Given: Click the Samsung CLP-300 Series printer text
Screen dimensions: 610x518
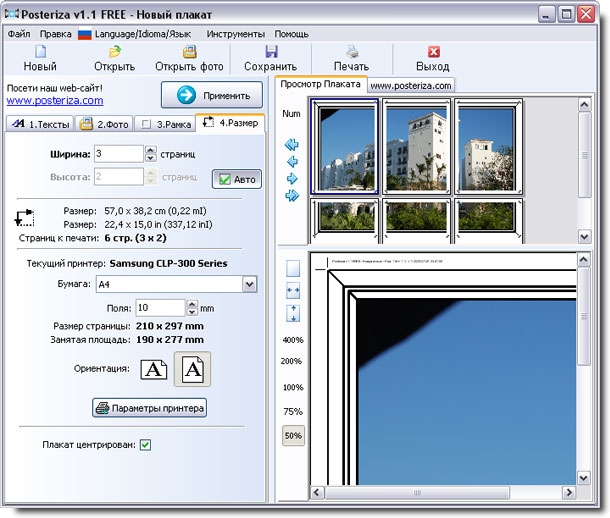Looking at the screenshot, I should tap(168, 263).
